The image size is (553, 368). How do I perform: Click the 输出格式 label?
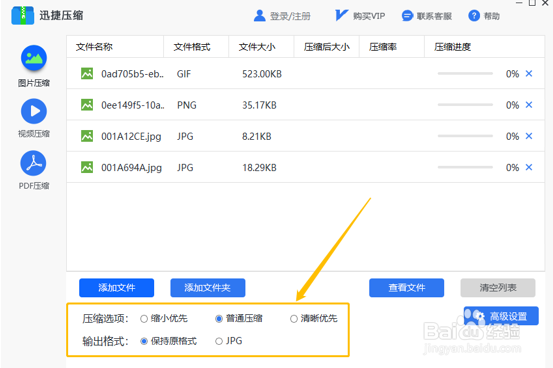pyautogui.click(x=105, y=341)
